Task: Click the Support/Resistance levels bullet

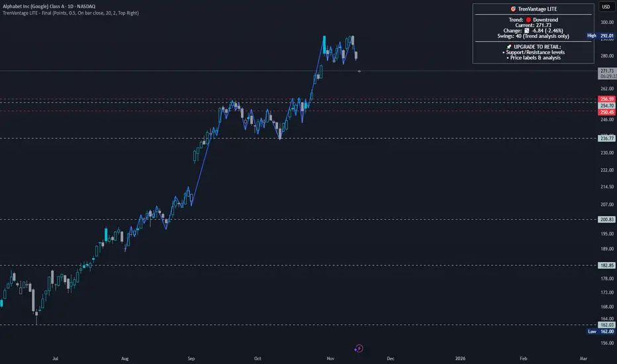Action: [533, 52]
